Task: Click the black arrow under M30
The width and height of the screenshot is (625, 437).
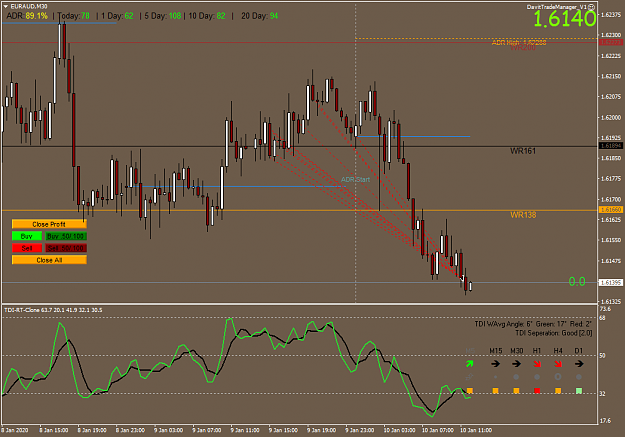Action: (x=516, y=364)
